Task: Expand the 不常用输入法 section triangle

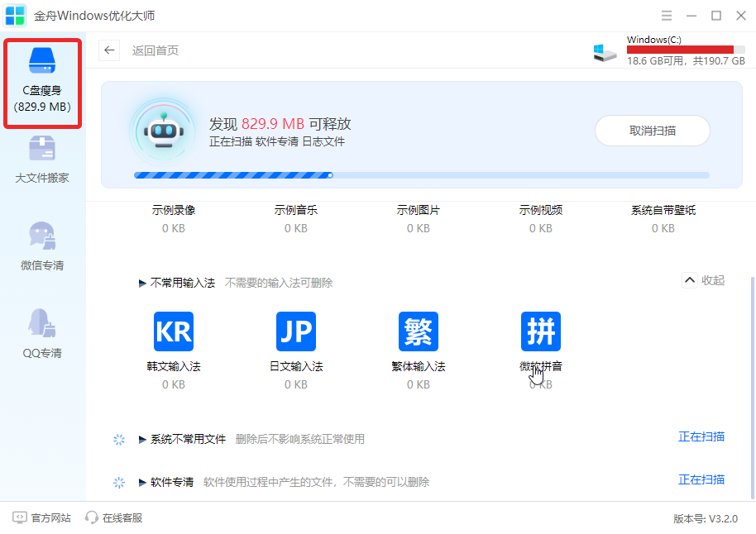Action: pyautogui.click(x=142, y=284)
